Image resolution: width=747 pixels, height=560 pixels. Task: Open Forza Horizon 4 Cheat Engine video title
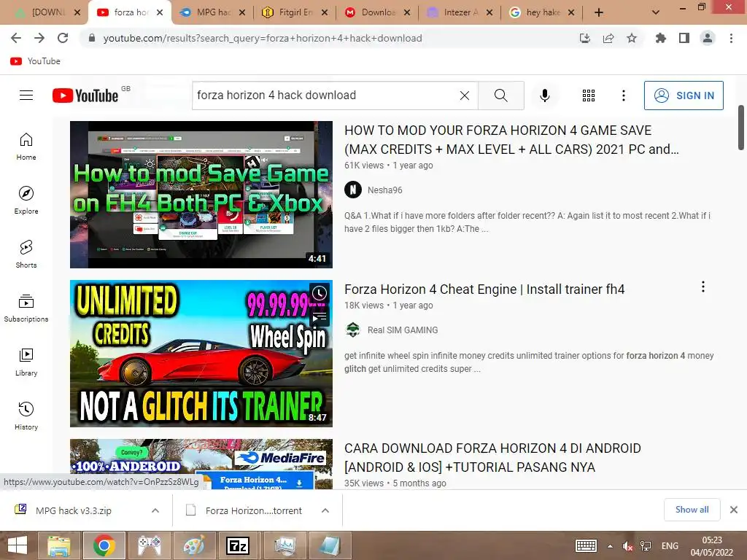point(484,289)
